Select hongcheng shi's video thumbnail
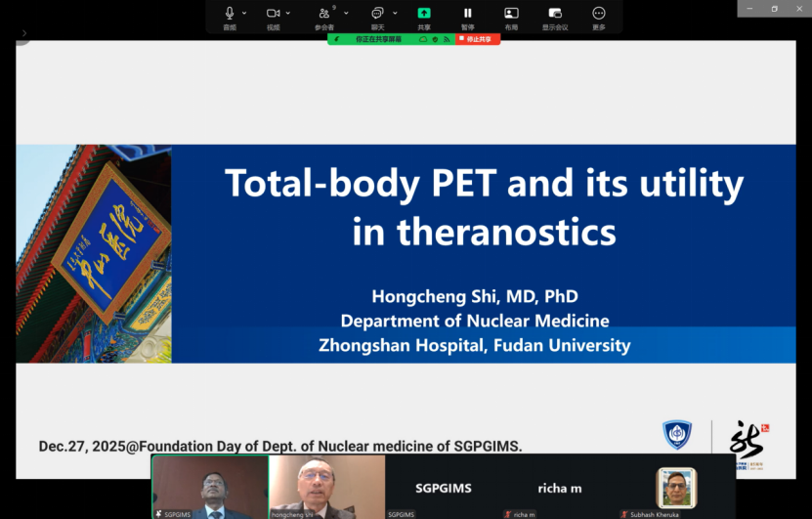 (326, 486)
